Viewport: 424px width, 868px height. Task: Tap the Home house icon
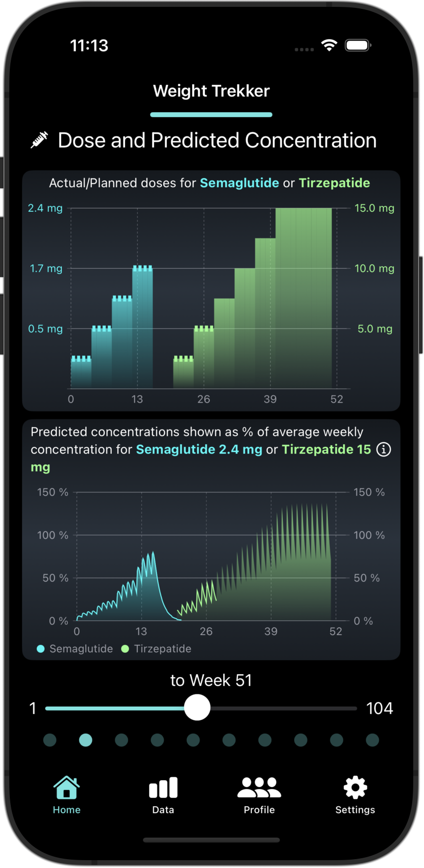67,788
